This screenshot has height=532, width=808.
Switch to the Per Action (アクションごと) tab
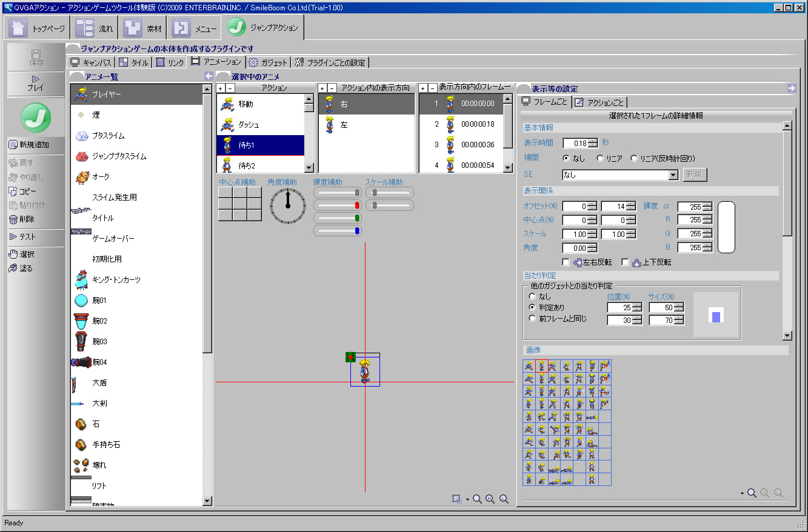coord(600,102)
